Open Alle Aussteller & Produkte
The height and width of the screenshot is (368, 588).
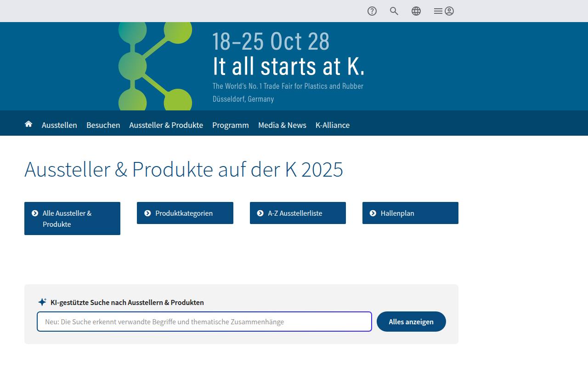[x=72, y=218]
